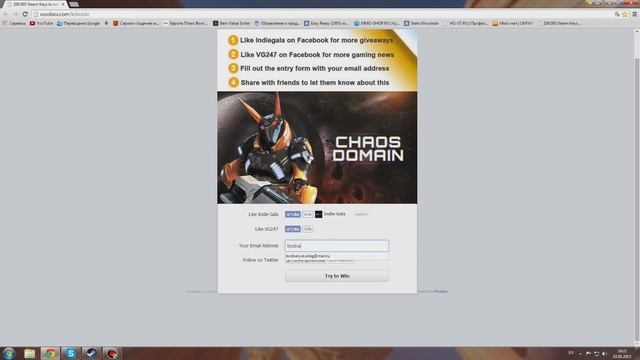
Task: Open the Item Value Sorter bookmark
Action: [231, 23]
